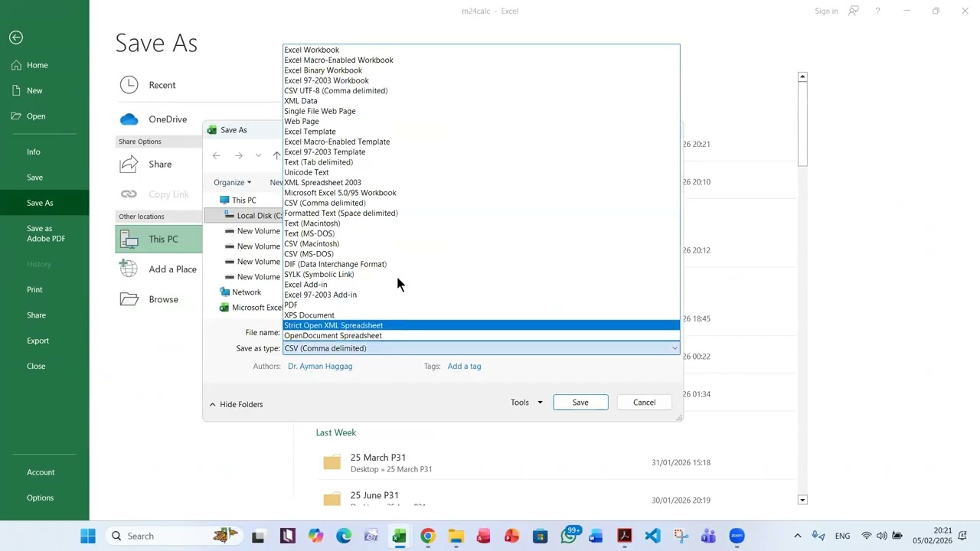
Task: Open Google Chrome from the taskbar
Action: click(427, 536)
